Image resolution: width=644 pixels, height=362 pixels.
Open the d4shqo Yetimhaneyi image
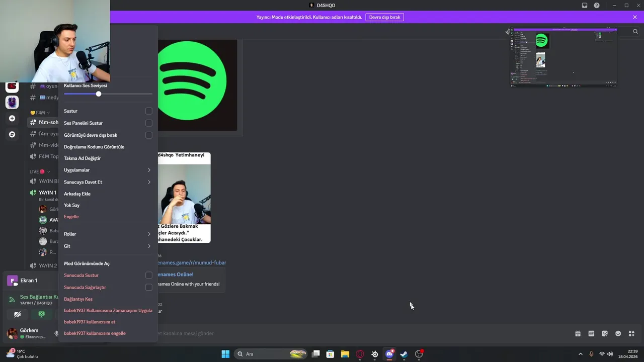tap(184, 198)
